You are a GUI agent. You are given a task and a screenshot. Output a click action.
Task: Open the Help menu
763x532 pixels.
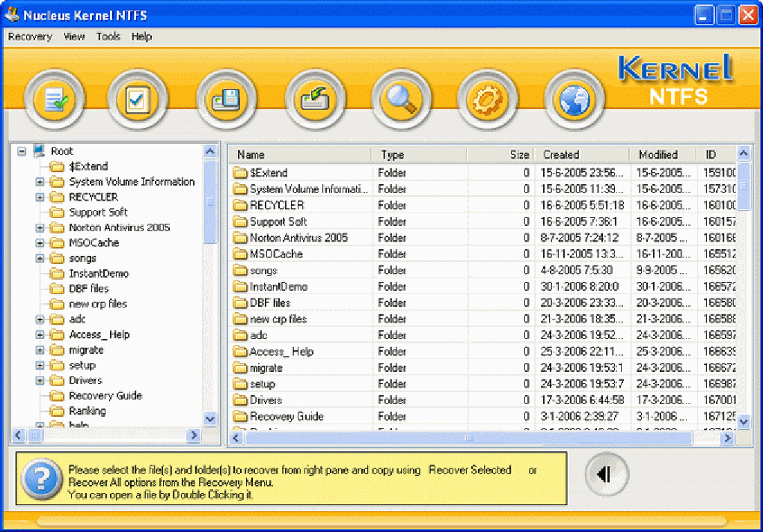[141, 37]
